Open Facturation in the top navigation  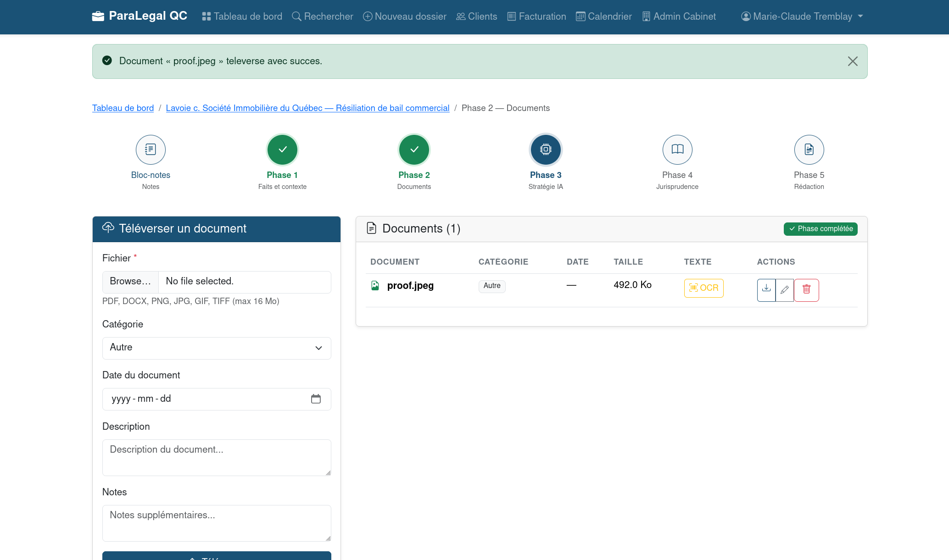[x=536, y=17]
